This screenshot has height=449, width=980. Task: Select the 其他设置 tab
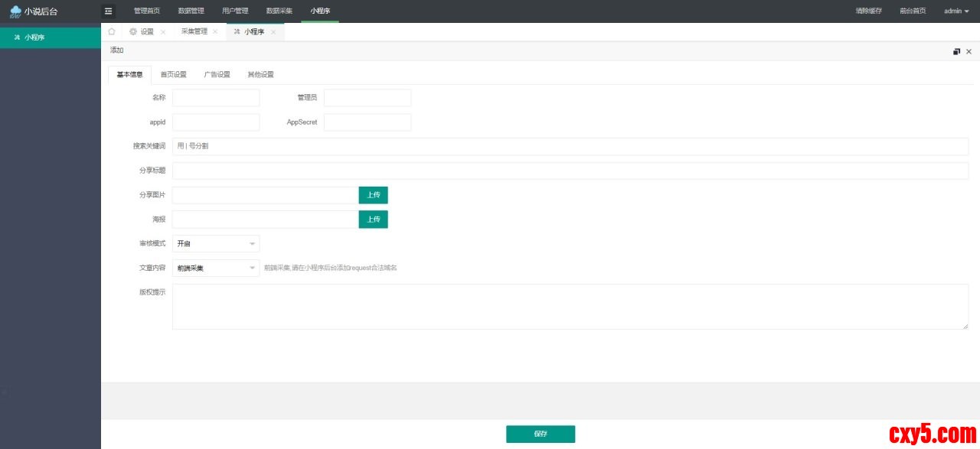[260, 74]
